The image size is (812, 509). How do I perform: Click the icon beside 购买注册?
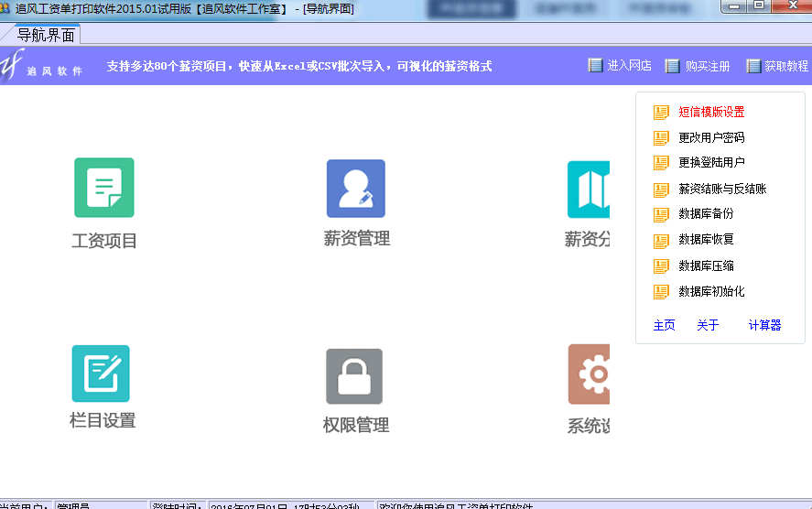(673, 66)
